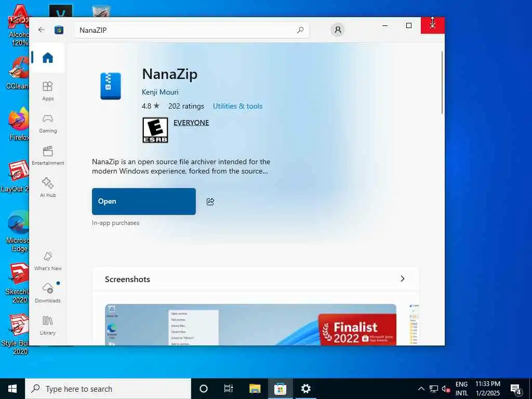Open the Kenji Mouri publisher link
The width and height of the screenshot is (532, 399).
(160, 92)
